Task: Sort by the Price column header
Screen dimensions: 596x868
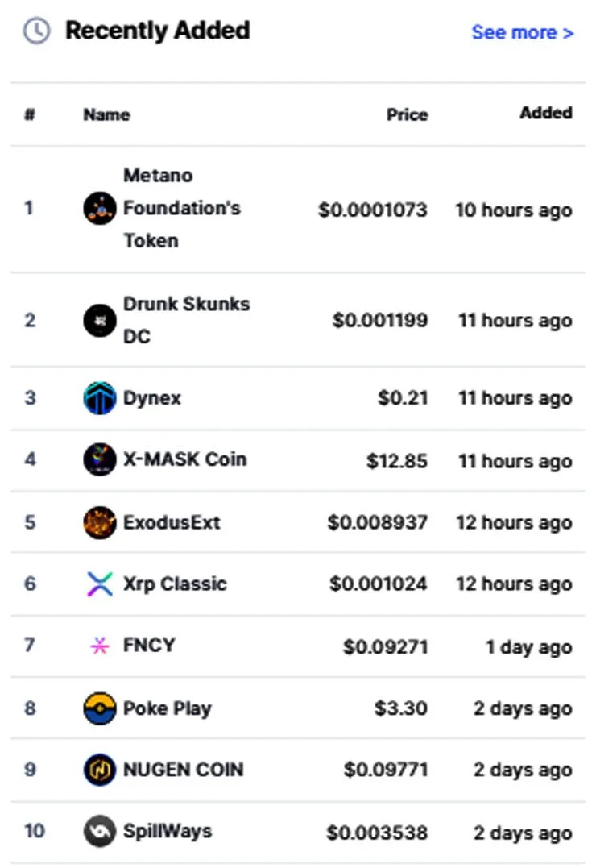Action: click(408, 114)
